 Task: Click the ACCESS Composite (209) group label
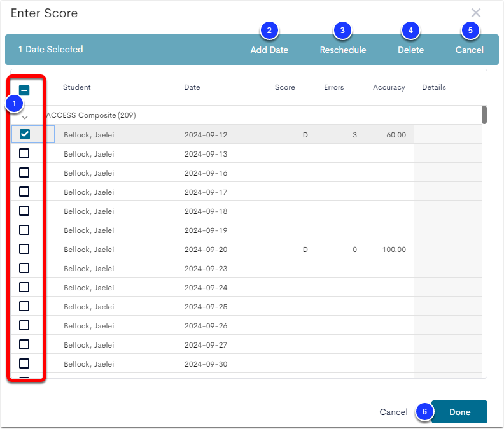(91, 115)
